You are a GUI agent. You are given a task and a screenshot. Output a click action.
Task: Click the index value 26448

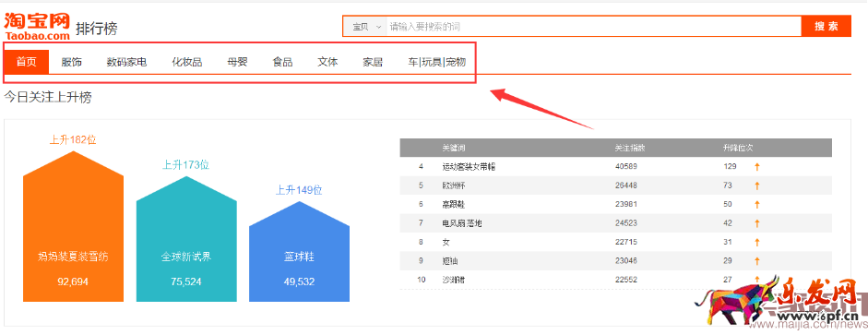coord(626,185)
